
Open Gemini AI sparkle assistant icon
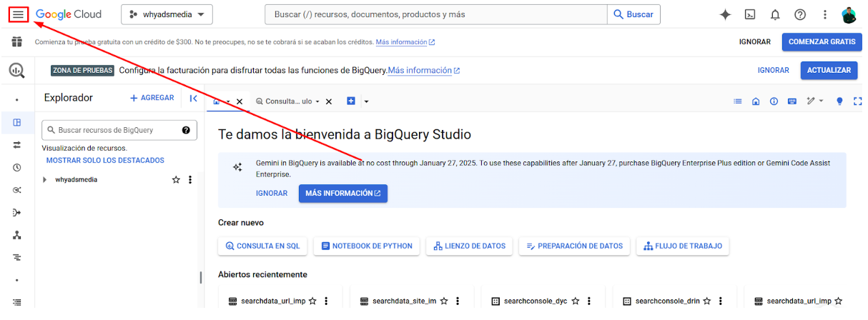[x=725, y=14]
